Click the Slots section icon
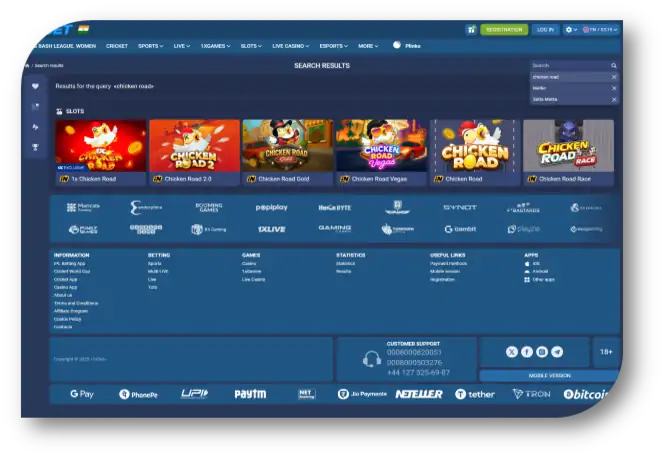Screen dimensions: 665x458 59,111
